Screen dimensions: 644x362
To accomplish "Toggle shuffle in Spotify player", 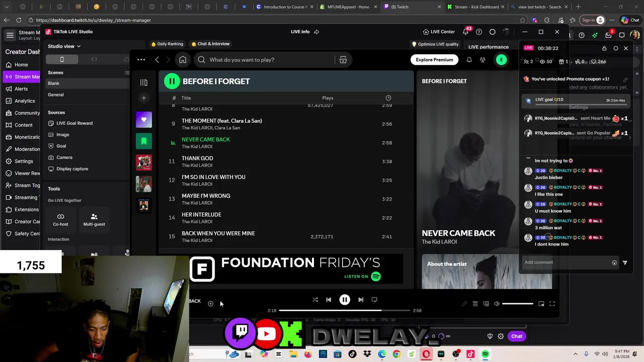I will tap(315, 300).
